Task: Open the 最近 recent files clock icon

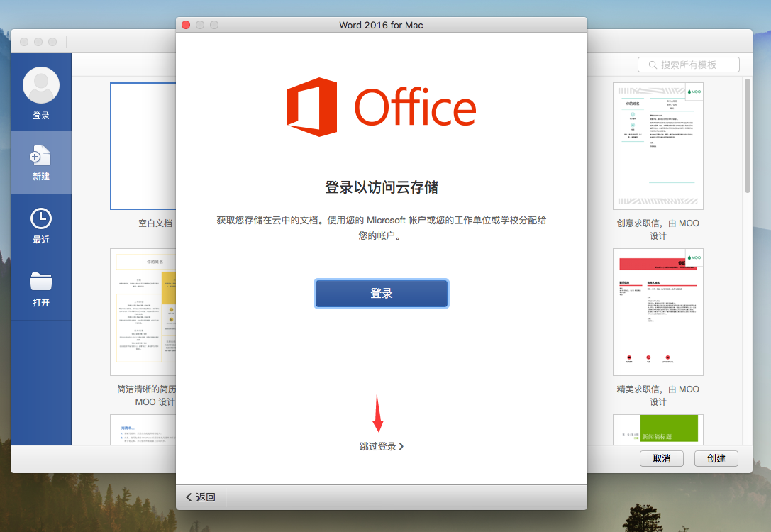Action: coord(41,218)
